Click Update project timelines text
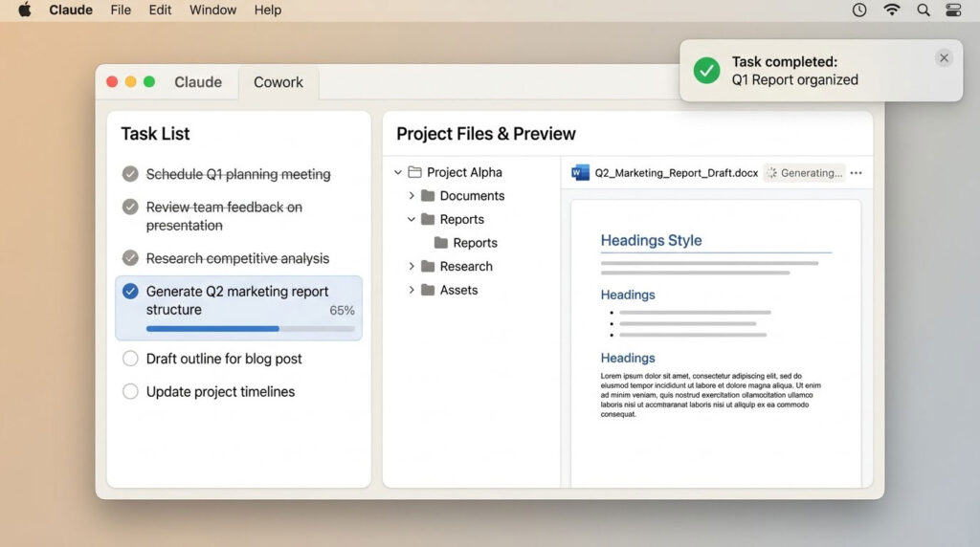Screen dimensions: 980x547 tap(221, 391)
